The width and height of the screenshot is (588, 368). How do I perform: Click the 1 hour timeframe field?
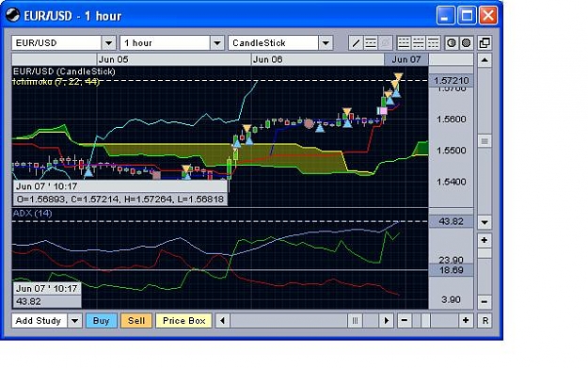[x=165, y=43]
